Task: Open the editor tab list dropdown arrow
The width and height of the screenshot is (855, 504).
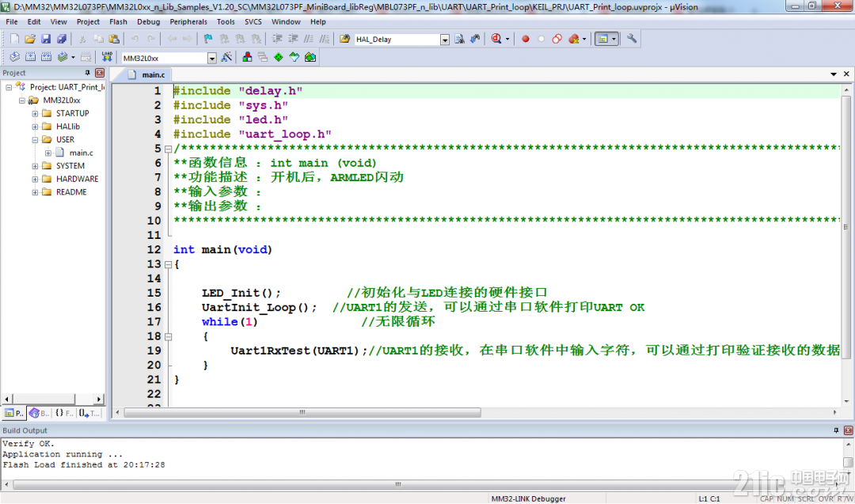Action: [834, 74]
